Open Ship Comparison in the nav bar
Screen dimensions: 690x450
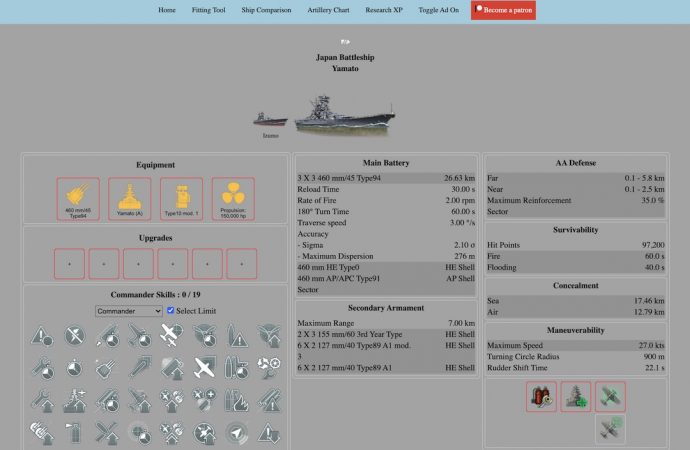[x=266, y=10]
